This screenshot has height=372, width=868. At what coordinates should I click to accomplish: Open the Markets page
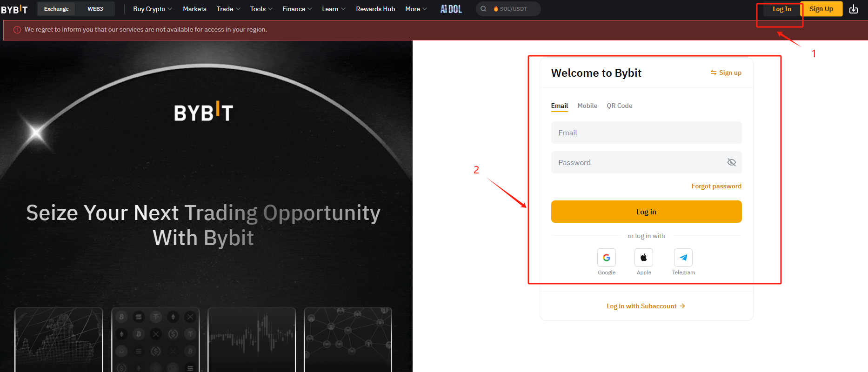pos(194,9)
